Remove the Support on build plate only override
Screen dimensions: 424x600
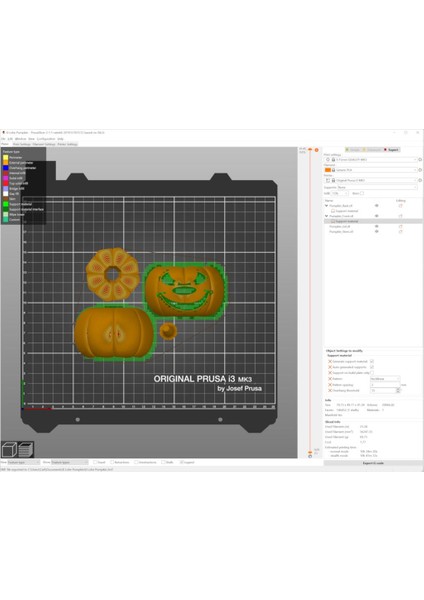point(330,373)
